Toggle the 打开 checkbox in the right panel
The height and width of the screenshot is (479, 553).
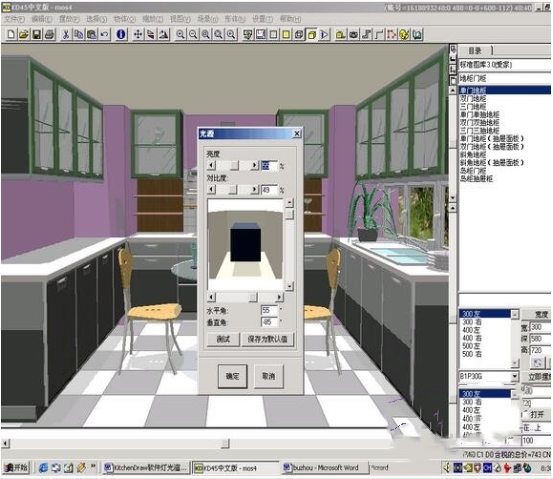pyautogui.click(x=525, y=415)
